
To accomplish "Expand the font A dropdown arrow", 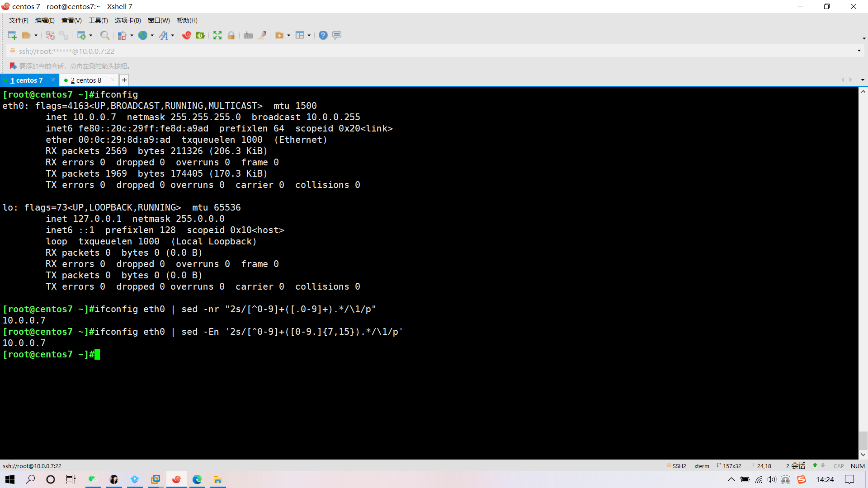I will click(173, 36).
